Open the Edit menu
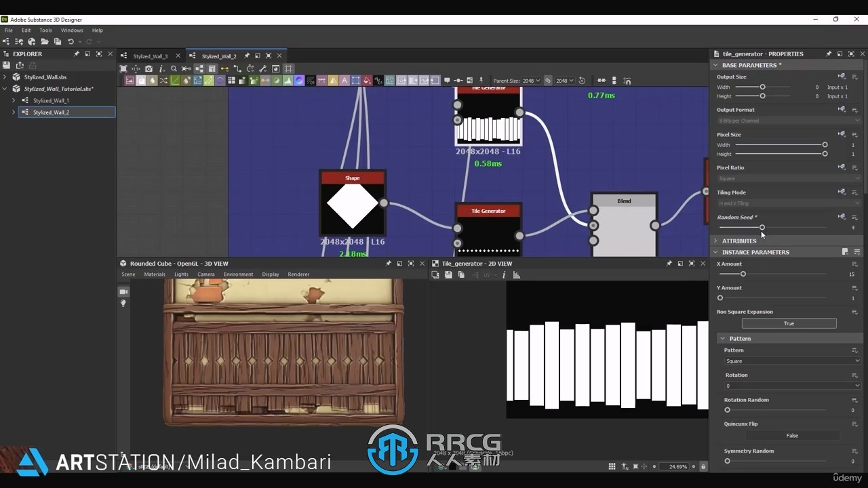This screenshot has width=868, height=488. click(x=26, y=30)
